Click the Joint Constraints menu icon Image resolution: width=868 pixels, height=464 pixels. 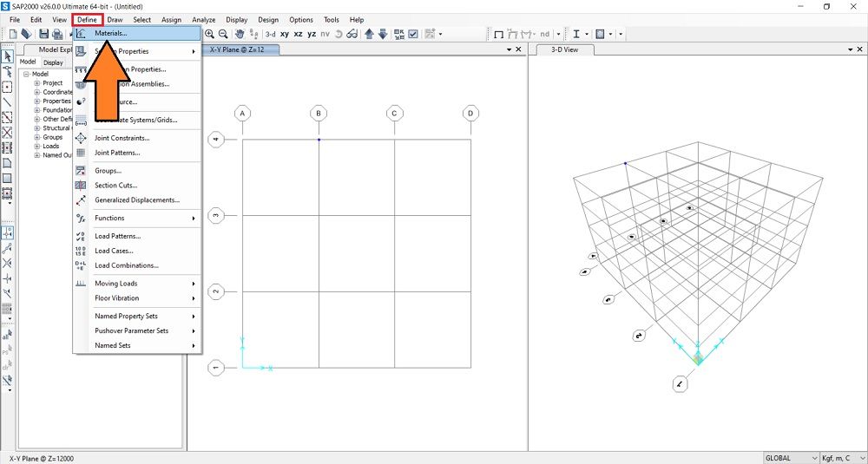pos(81,138)
